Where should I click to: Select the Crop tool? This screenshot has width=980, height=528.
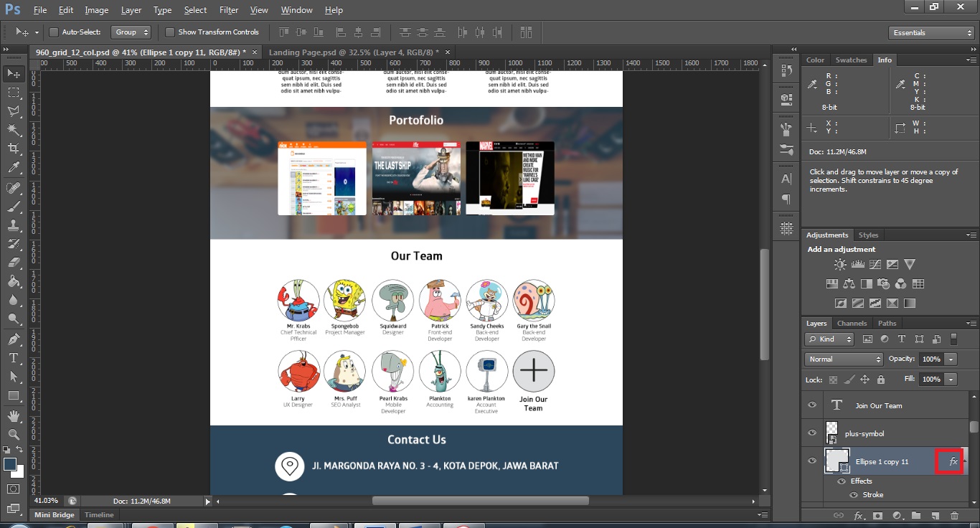coord(14,148)
